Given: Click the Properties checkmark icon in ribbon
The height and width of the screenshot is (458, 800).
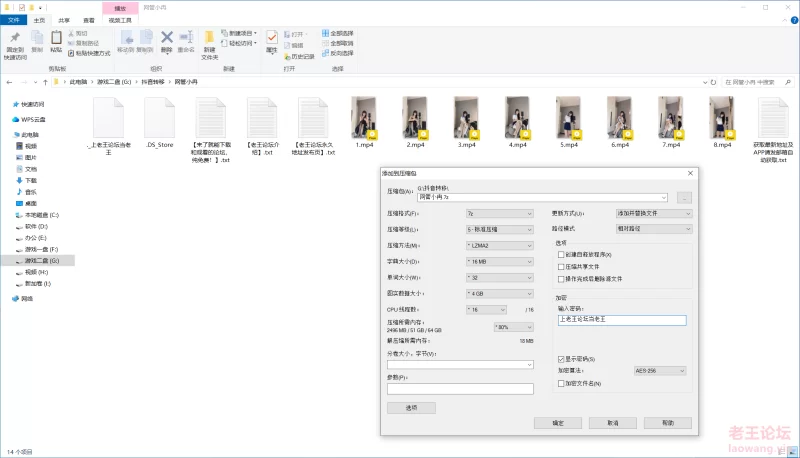Looking at the screenshot, I should pyautogui.click(x=272, y=37).
